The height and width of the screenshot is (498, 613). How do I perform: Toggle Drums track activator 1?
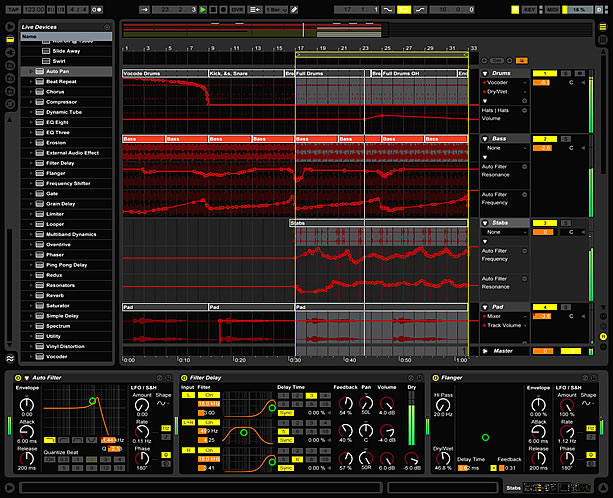(545, 73)
